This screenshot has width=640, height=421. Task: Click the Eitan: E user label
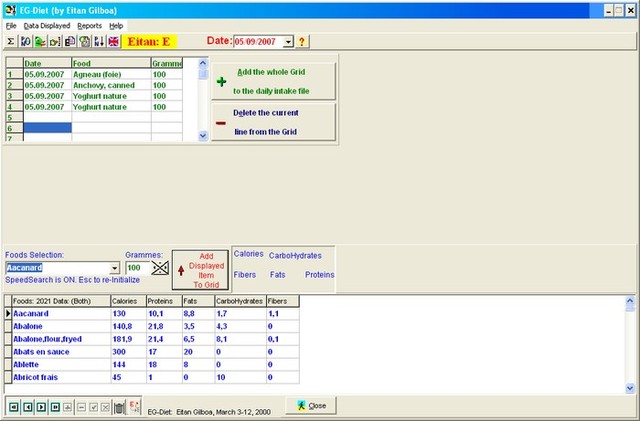tap(149, 41)
